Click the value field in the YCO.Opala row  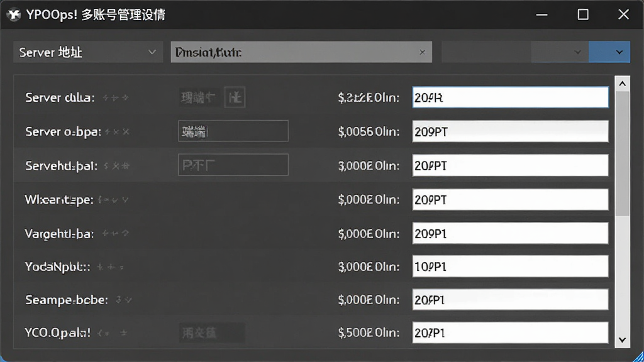coord(510,332)
